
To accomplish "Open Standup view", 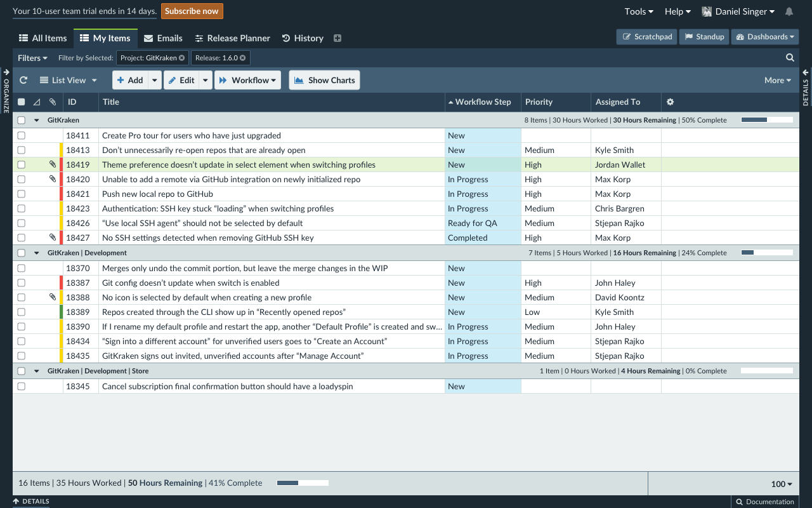I will click(x=704, y=37).
